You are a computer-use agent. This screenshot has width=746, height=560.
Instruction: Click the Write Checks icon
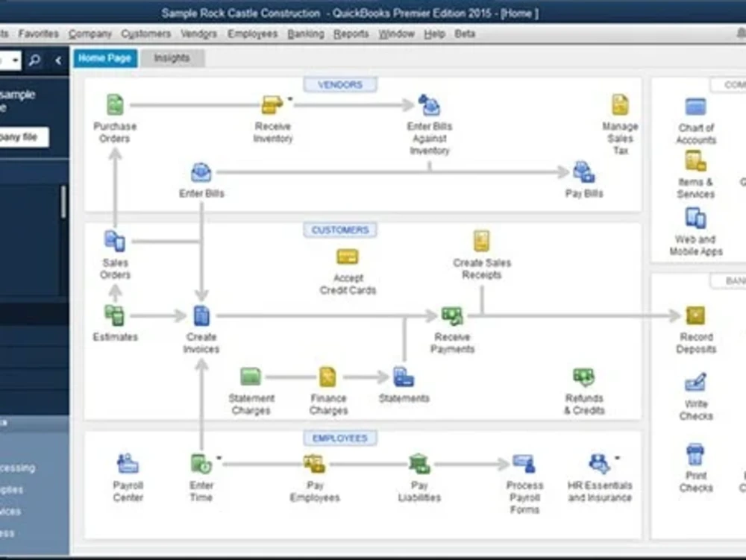coord(695,383)
